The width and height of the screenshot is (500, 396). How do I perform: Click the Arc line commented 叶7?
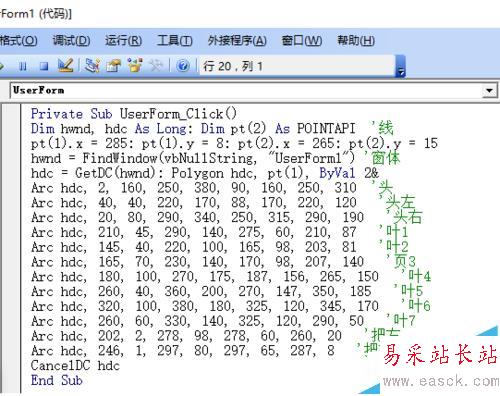[197, 321]
